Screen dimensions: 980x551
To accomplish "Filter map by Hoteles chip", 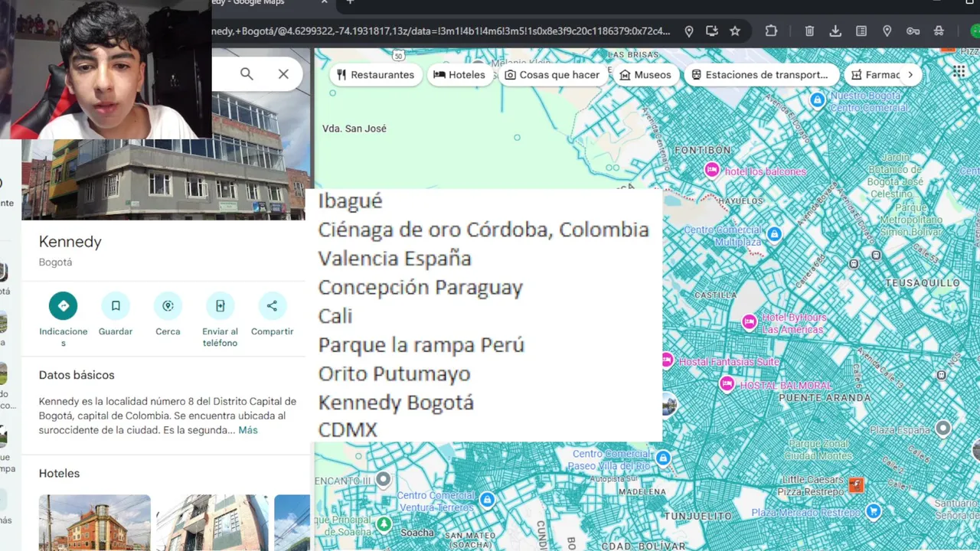I will (459, 75).
